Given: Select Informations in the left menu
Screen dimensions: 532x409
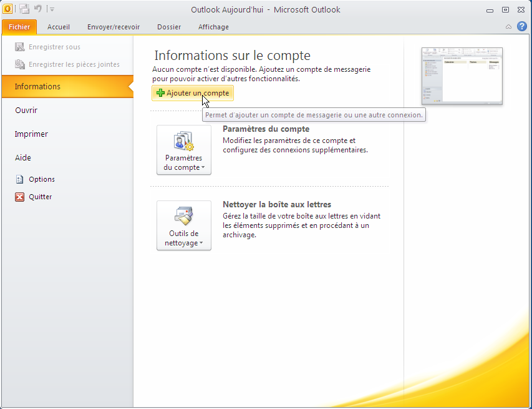Looking at the screenshot, I should click(67, 87).
